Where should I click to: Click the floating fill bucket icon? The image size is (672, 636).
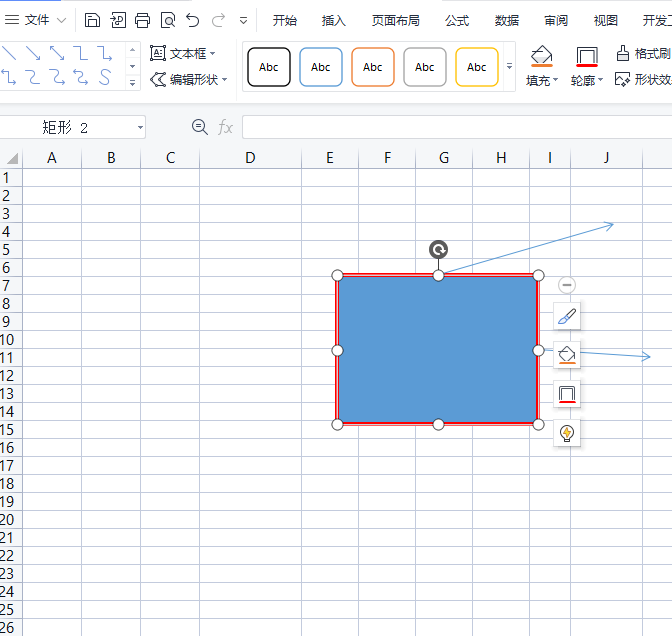(x=567, y=355)
